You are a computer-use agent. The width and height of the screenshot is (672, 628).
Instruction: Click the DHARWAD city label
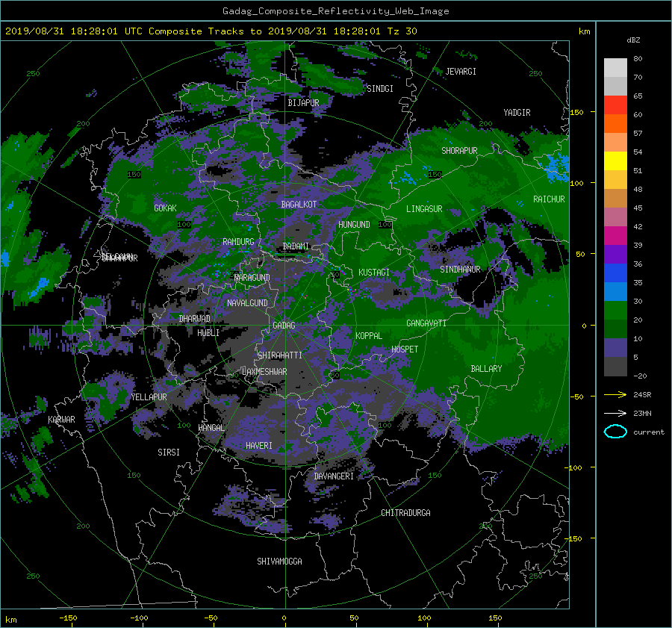[x=195, y=319]
